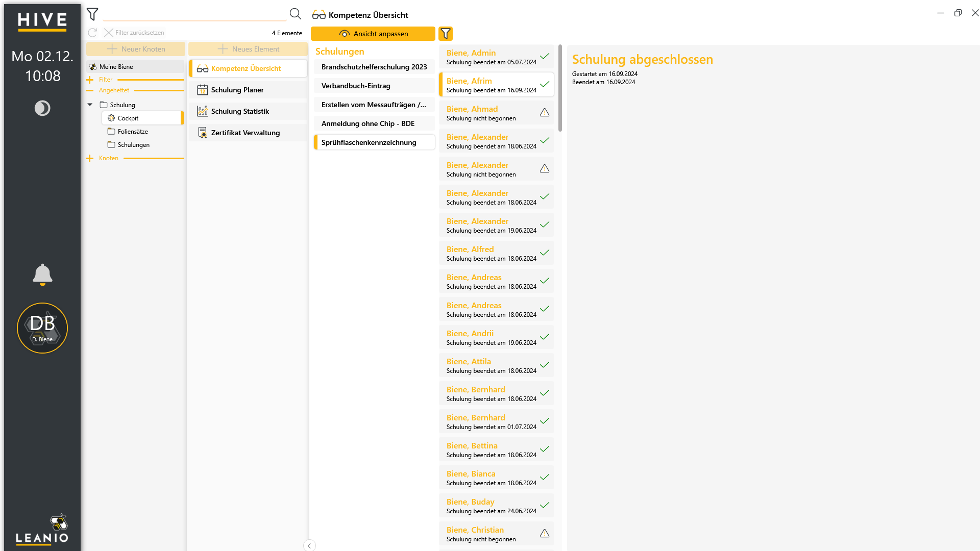
Task: Collapse the Schulung tree folder arrow
Action: pos(90,105)
